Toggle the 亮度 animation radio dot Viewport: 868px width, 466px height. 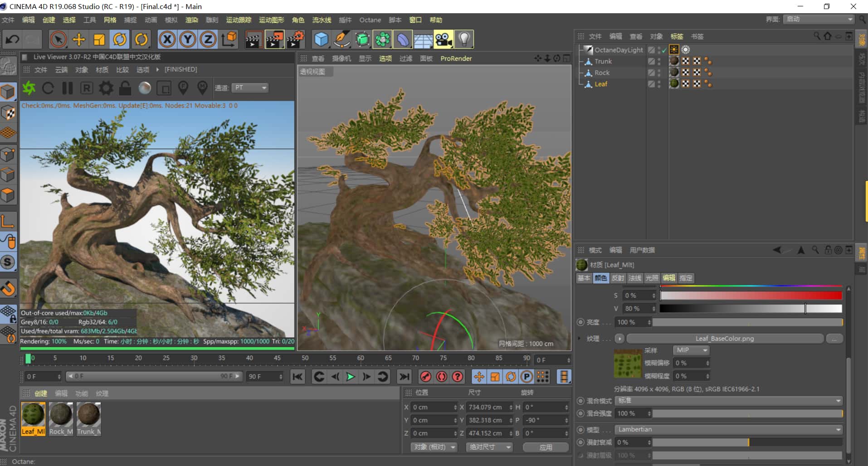click(x=580, y=322)
